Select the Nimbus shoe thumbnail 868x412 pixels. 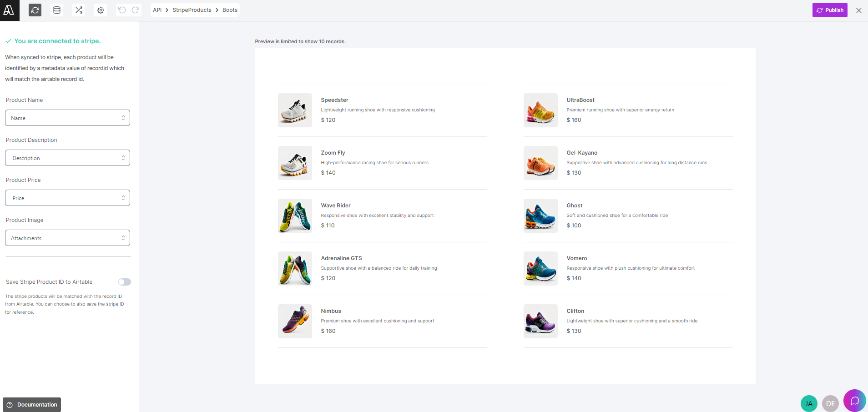pyautogui.click(x=295, y=321)
